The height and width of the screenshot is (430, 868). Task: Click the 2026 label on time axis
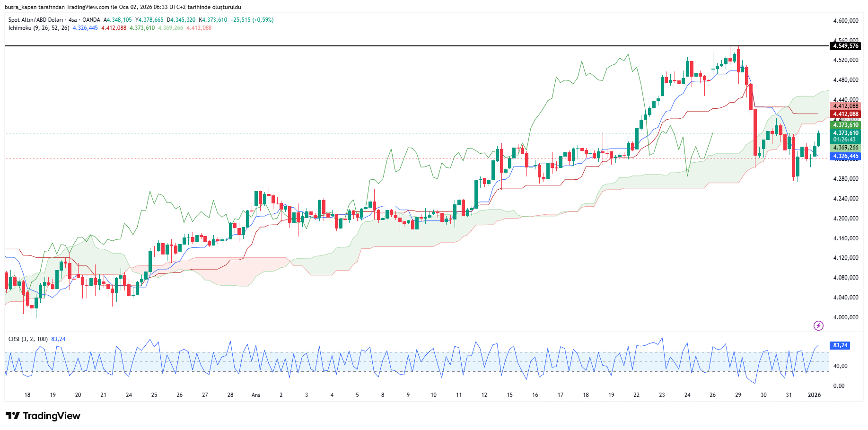pyautogui.click(x=814, y=395)
